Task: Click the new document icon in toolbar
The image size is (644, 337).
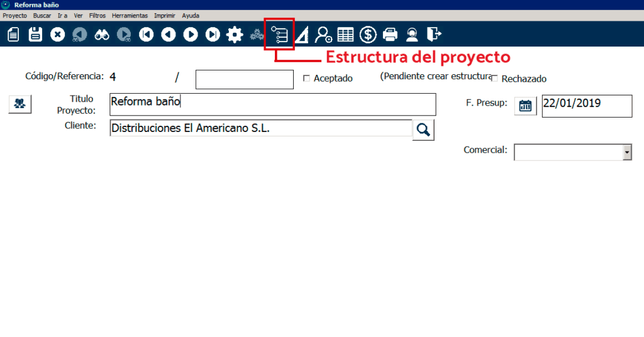Action: [13, 35]
